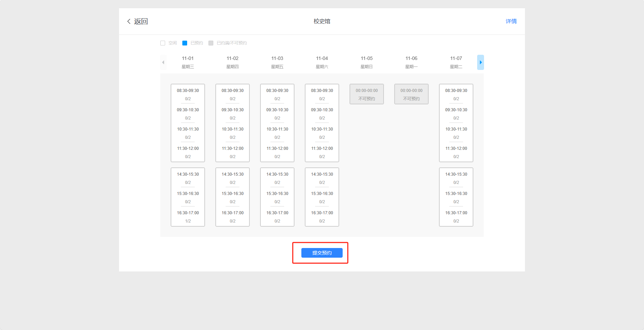Select the 11-06 星期一 date header
The image size is (644, 330).
[411, 62]
